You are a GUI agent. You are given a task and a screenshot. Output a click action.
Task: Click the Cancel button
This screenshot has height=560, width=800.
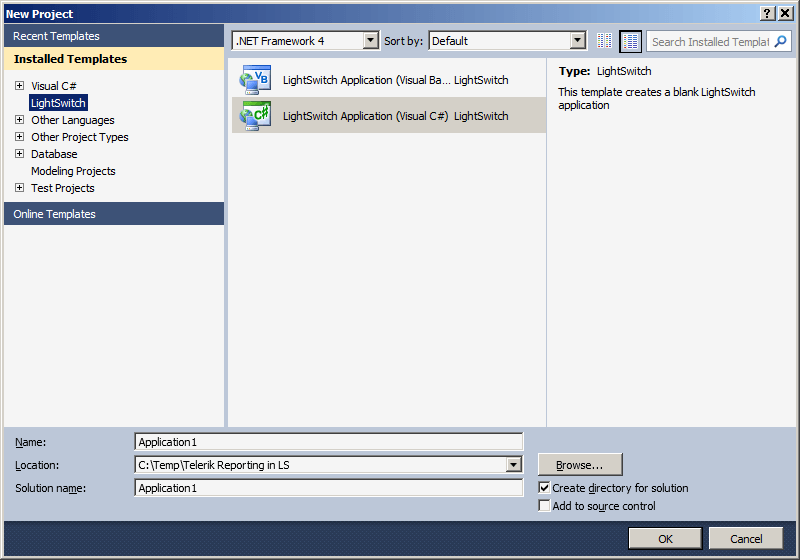point(746,539)
